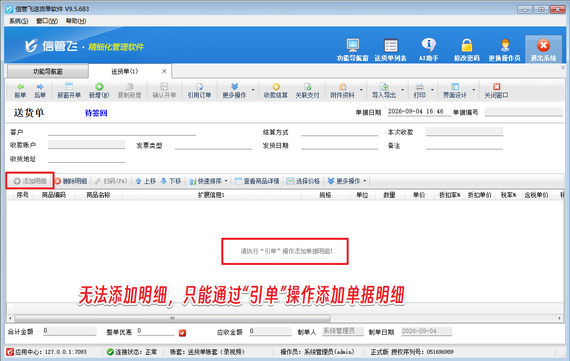Image resolution: width=570 pixels, height=361 pixels.
Task: Click 界面设计 layout icon
Action: coord(454,90)
